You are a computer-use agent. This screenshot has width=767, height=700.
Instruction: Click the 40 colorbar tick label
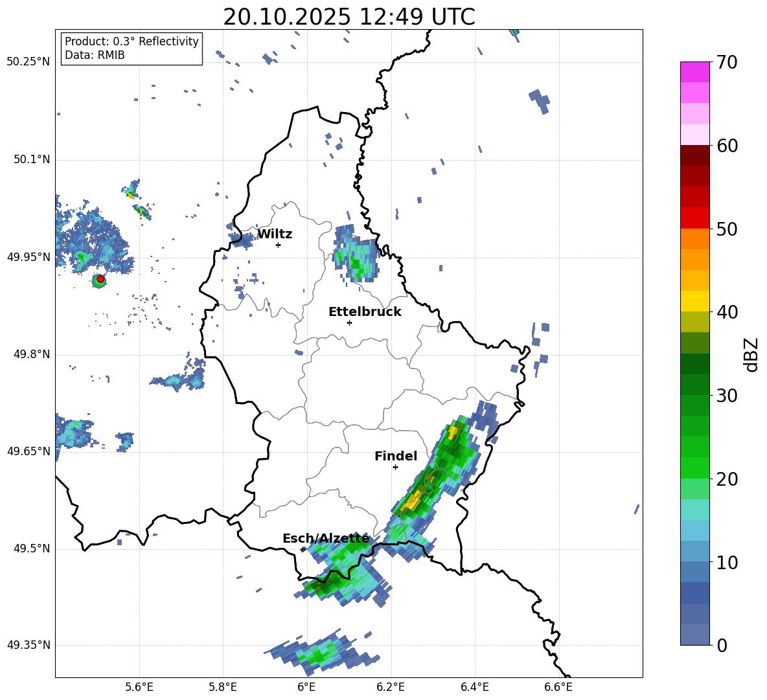(x=726, y=312)
